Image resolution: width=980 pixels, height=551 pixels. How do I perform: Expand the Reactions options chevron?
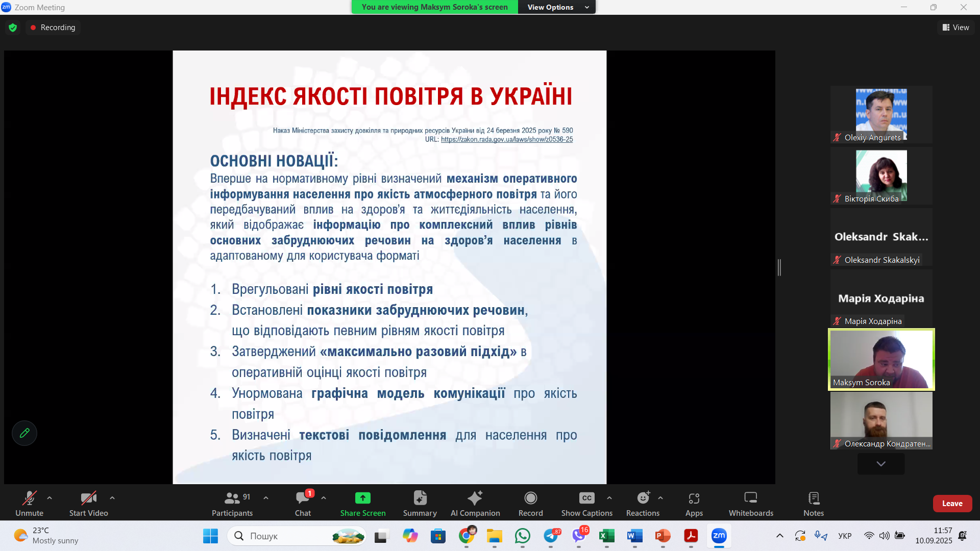(x=660, y=497)
